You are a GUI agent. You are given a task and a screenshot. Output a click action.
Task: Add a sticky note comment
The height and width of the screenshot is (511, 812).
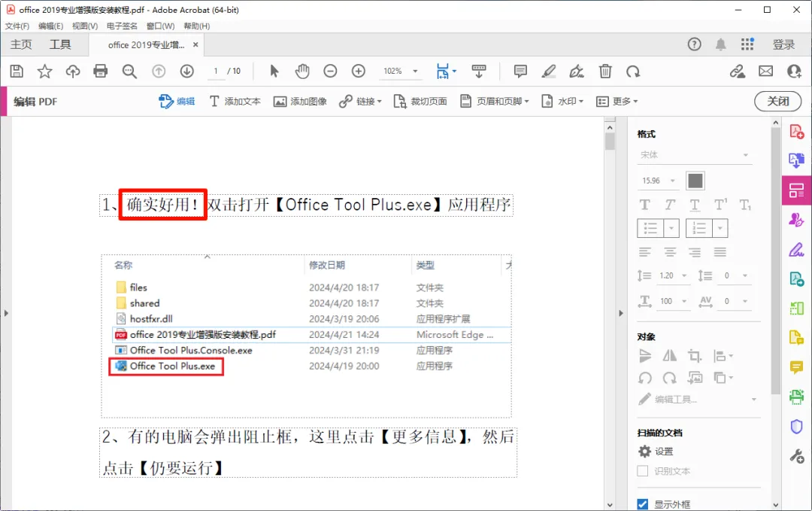pyautogui.click(x=520, y=71)
